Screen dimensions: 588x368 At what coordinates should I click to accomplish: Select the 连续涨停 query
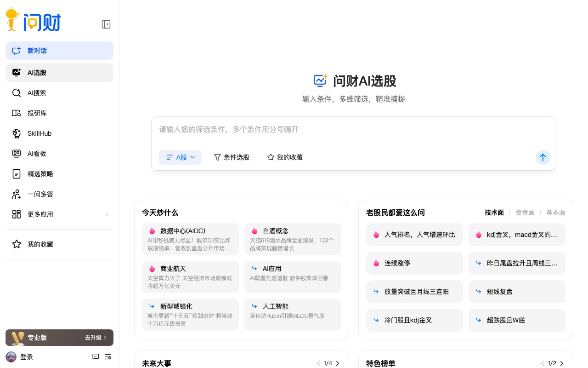(x=414, y=263)
